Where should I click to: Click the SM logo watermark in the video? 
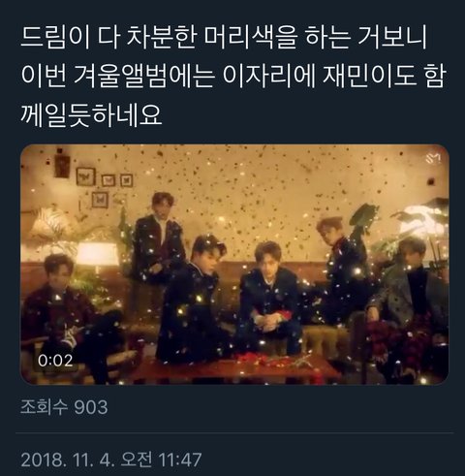pyautogui.click(x=433, y=158)
